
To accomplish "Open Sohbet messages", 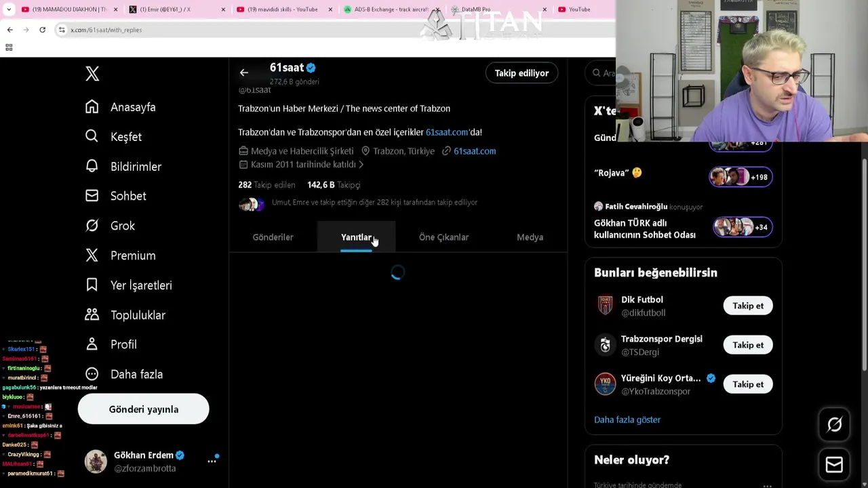I will coord(116,196).
